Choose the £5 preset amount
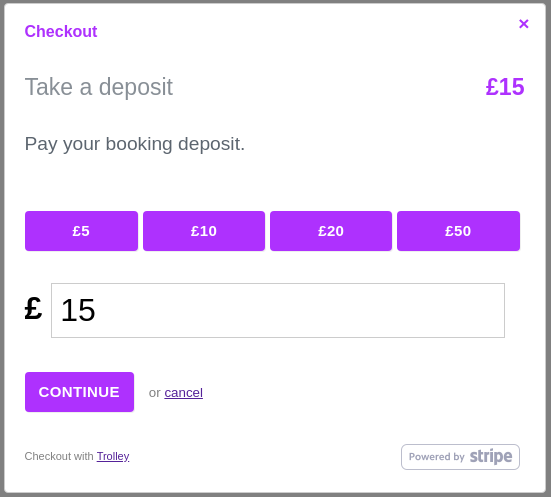551x497 pixels. (82, 231)
